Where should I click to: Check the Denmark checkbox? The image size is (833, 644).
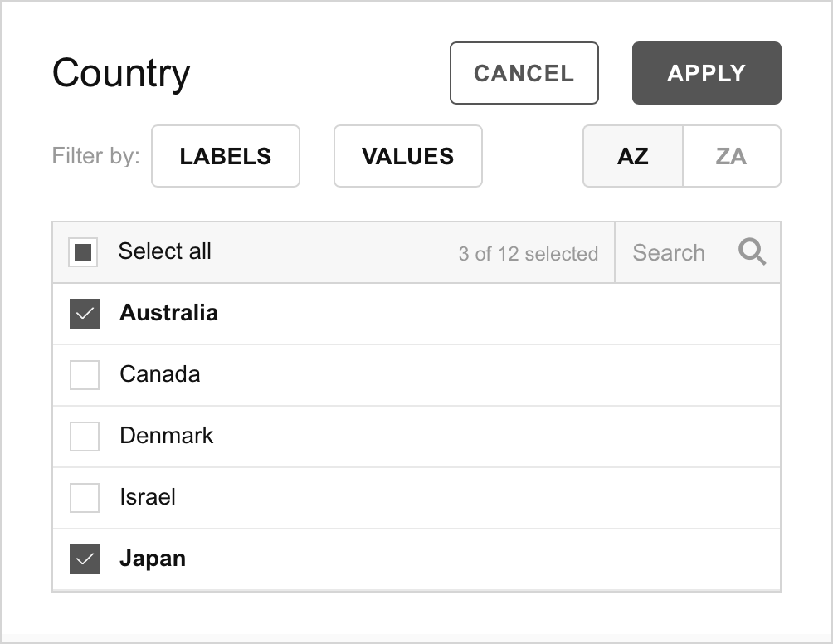coord(85,437)
